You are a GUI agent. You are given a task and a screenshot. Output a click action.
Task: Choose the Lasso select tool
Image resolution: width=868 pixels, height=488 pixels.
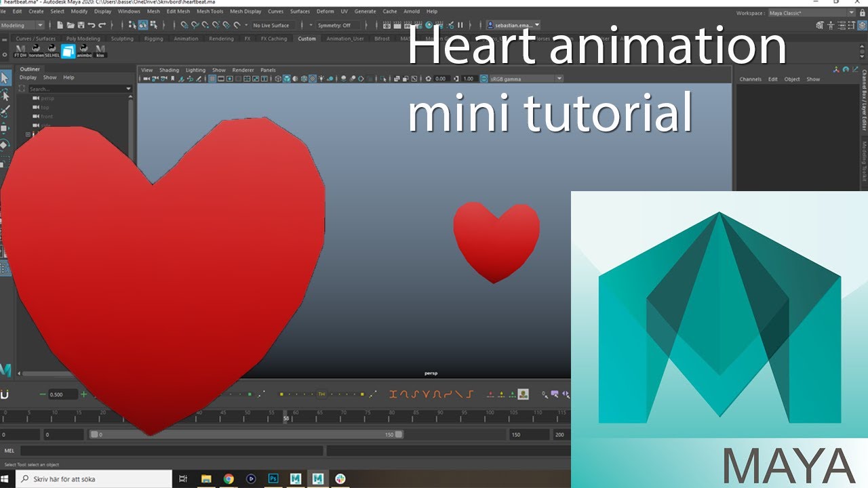pos(5,95)
